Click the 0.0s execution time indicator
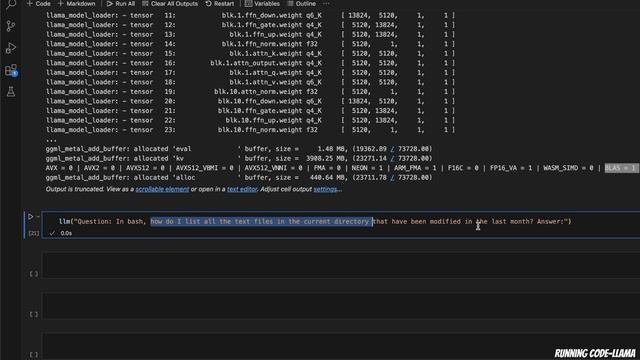 coord(66,233)
